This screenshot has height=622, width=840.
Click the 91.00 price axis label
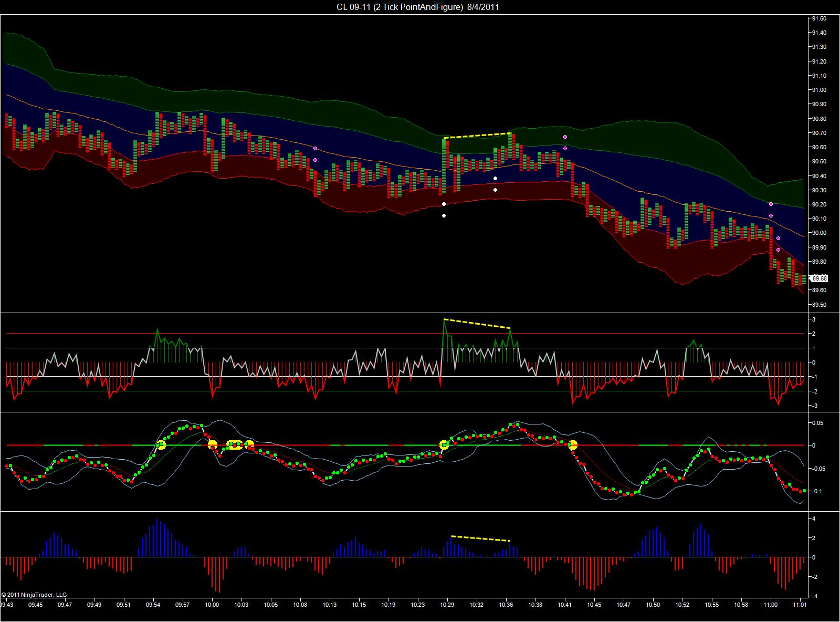819,90
